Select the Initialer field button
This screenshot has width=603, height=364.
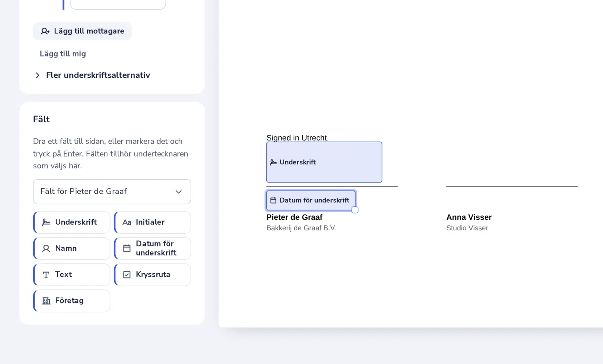[x=152, y=222]
